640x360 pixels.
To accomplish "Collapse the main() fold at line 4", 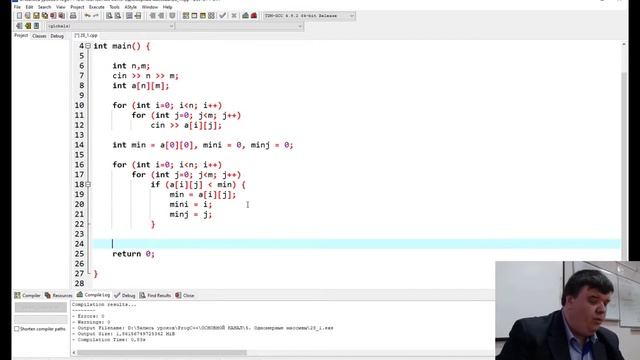I will [88, 46].
